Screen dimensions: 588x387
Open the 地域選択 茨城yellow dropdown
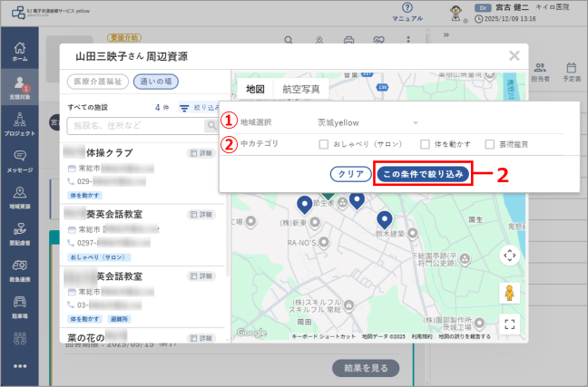[367, 123]
